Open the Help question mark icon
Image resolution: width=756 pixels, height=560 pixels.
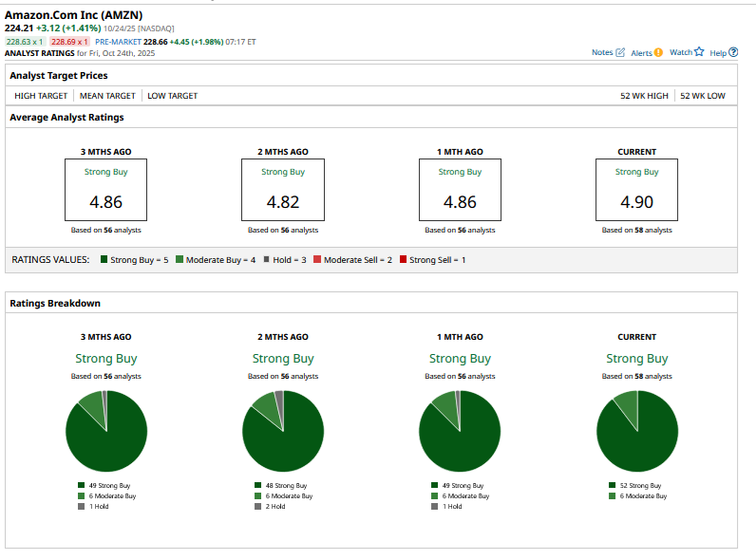[x=732, y=52]
